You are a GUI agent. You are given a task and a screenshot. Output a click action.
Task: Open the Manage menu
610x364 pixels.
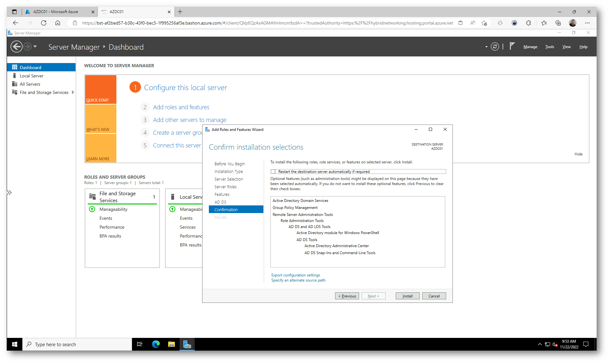click(x=530, y=47)
